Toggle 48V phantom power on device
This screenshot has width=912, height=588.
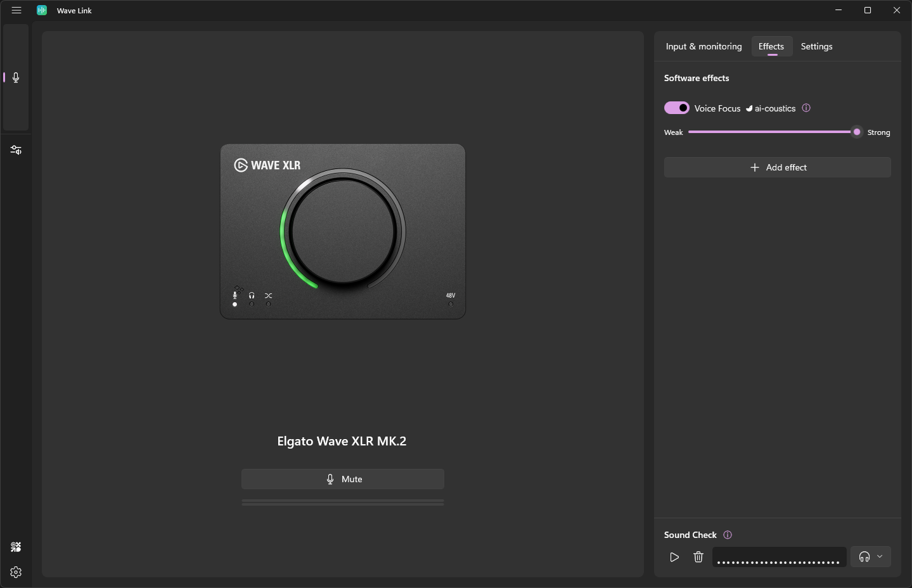pyautogui.click(x=451, y=299)
